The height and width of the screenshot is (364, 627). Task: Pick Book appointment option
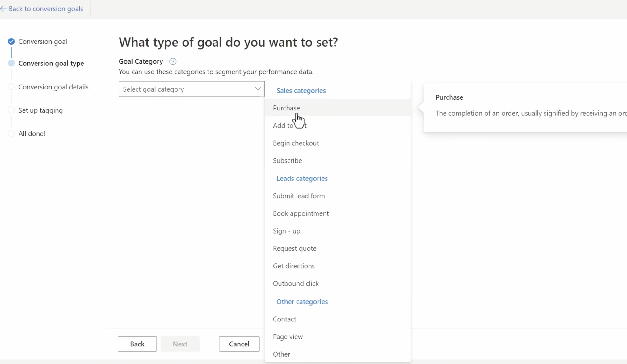pos(338,213)
